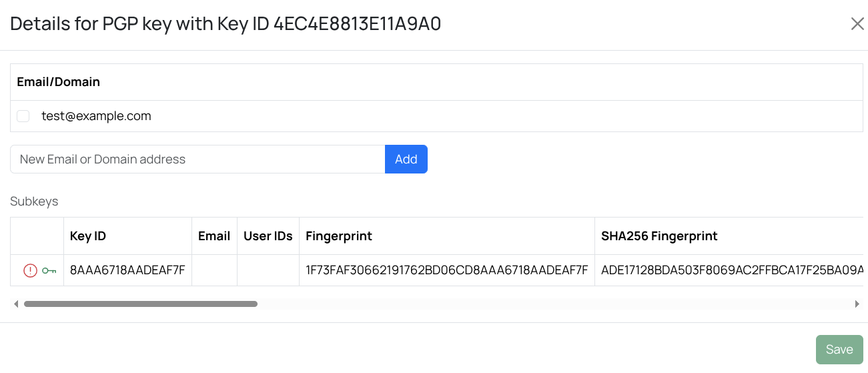Tick the test@example.com checkbox
This screenshot has width=868, height=373.
[x=23, y=116]
